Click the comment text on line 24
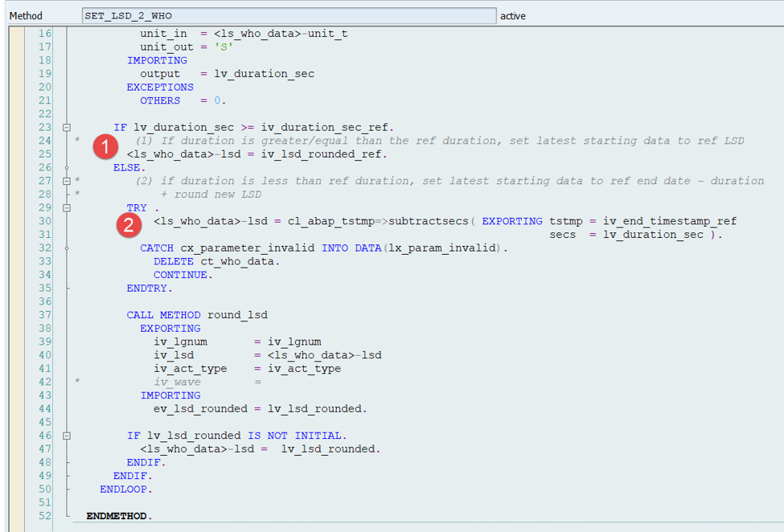The image size is (784, 532). (x=440, y=141)
